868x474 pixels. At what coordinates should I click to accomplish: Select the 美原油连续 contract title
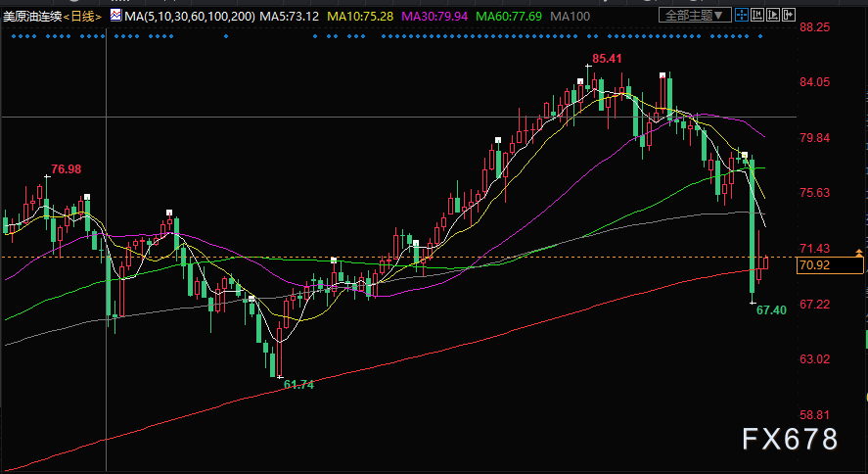(31, 17)
